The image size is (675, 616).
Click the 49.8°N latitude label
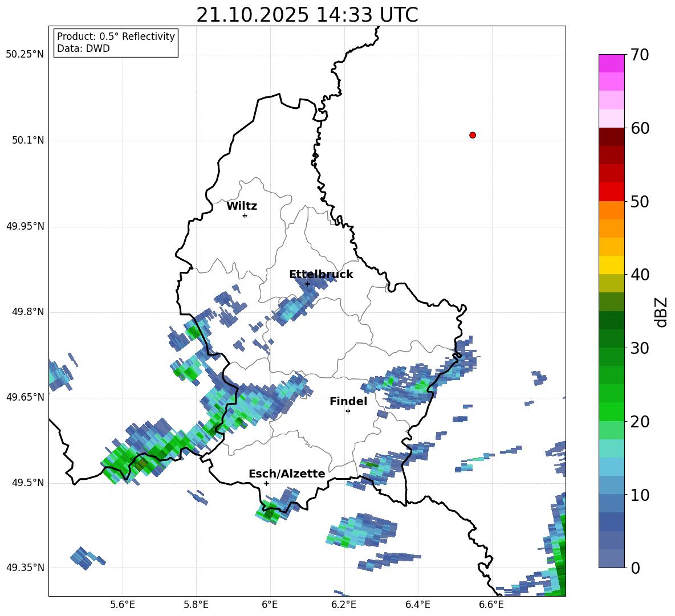coord(28,312)
